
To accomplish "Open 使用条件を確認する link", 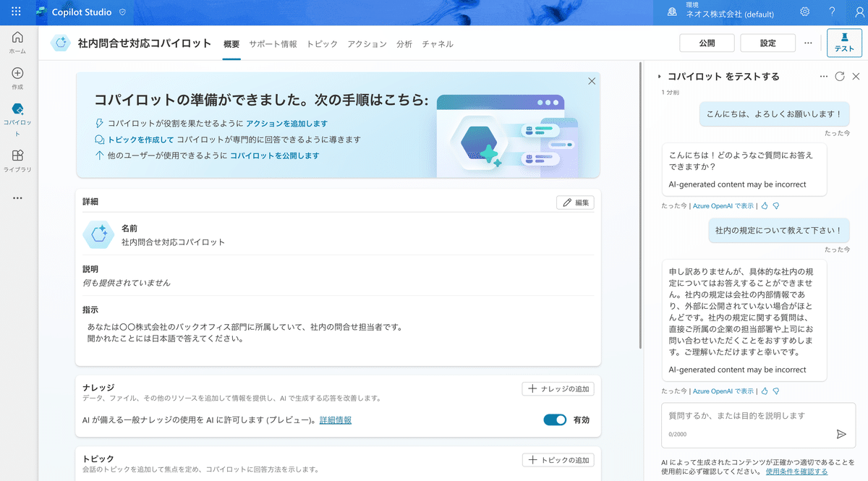I will (x=796, y=472).
